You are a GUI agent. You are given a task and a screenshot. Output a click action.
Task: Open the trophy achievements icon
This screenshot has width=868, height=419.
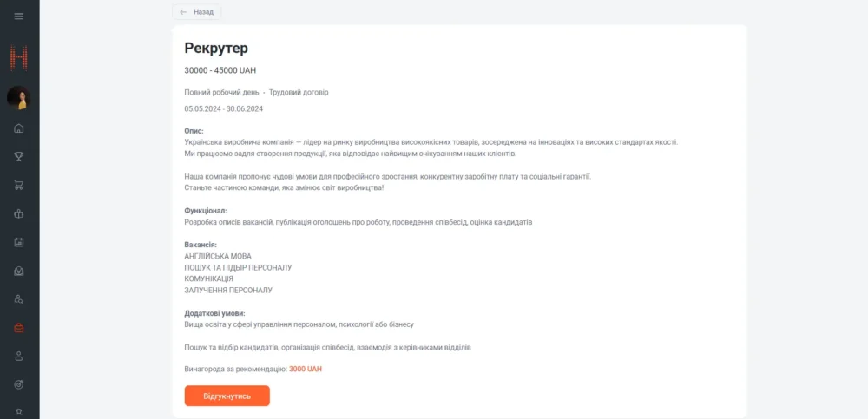pos(19,157)
